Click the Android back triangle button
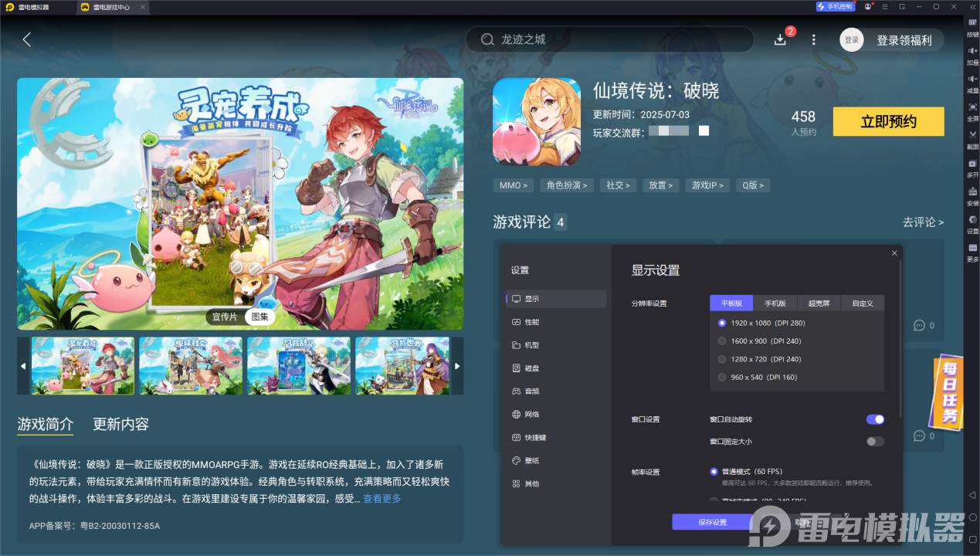 pos(972,495)
